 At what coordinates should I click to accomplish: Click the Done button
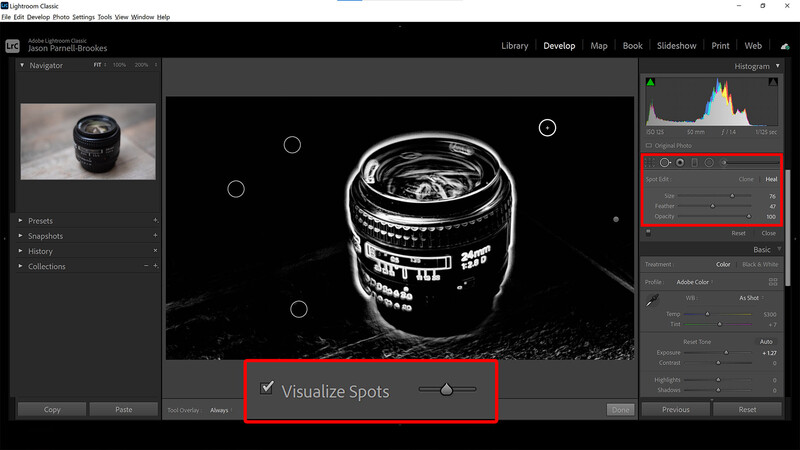click(620, 410)
